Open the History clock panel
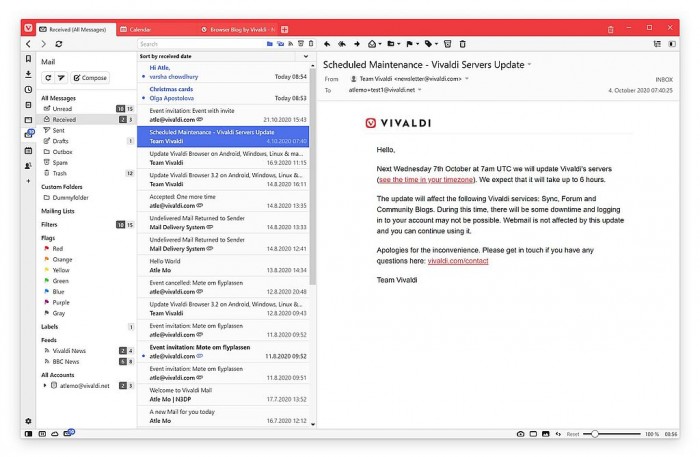700x457 pixels. [x=28, y=90]
